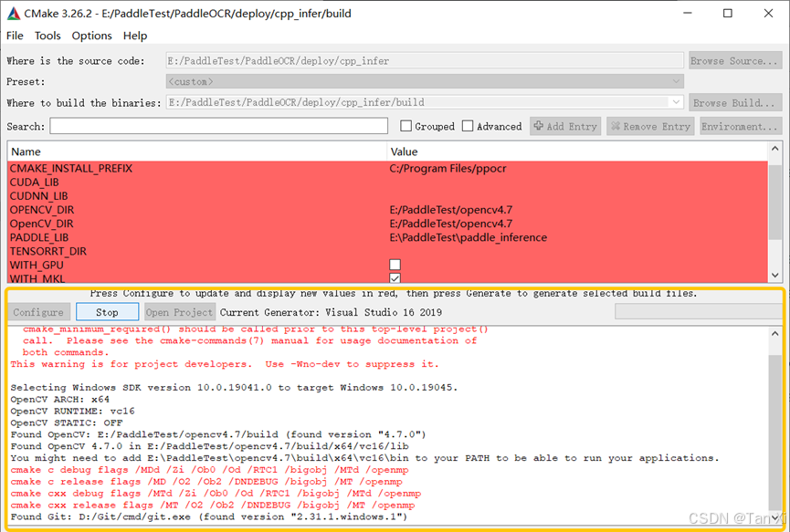
Task: Open the Tools menu
Action: [47, 36]
